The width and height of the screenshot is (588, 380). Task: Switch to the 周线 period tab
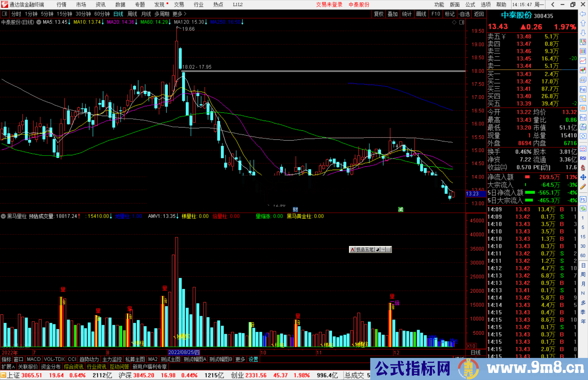point(132,14)
